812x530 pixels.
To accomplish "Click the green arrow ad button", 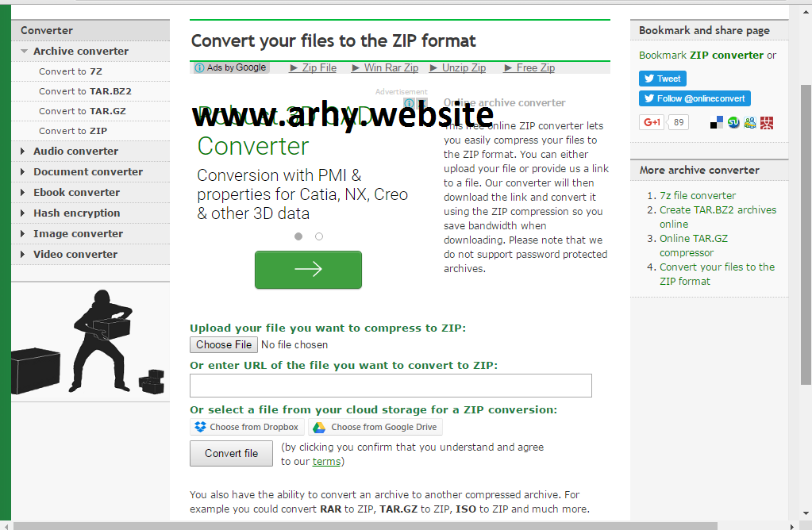I will click(x=308, y=270).
